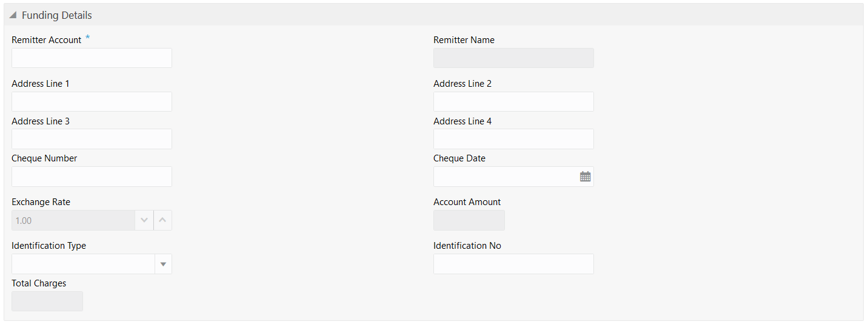Select the Identification Type combo box field

coord(83,264)
